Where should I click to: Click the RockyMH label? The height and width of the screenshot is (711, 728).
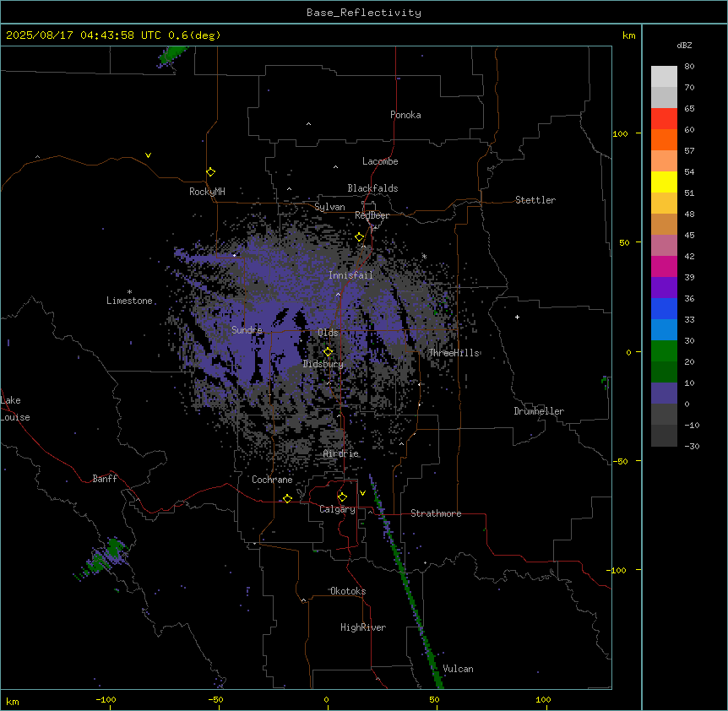[x=207, y=192]
